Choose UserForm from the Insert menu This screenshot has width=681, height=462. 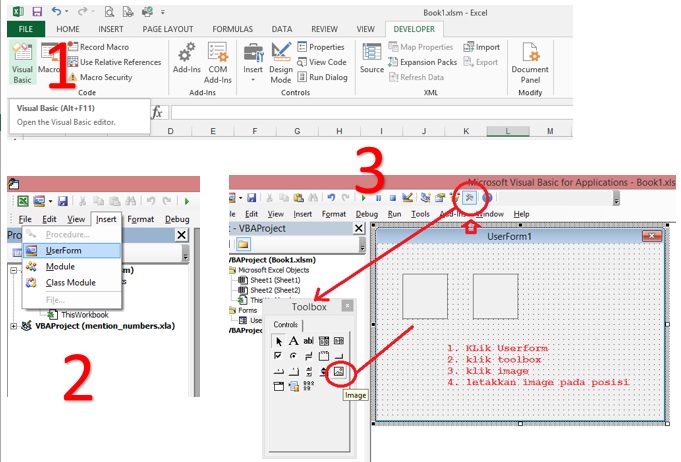click(x=72, y=251)
